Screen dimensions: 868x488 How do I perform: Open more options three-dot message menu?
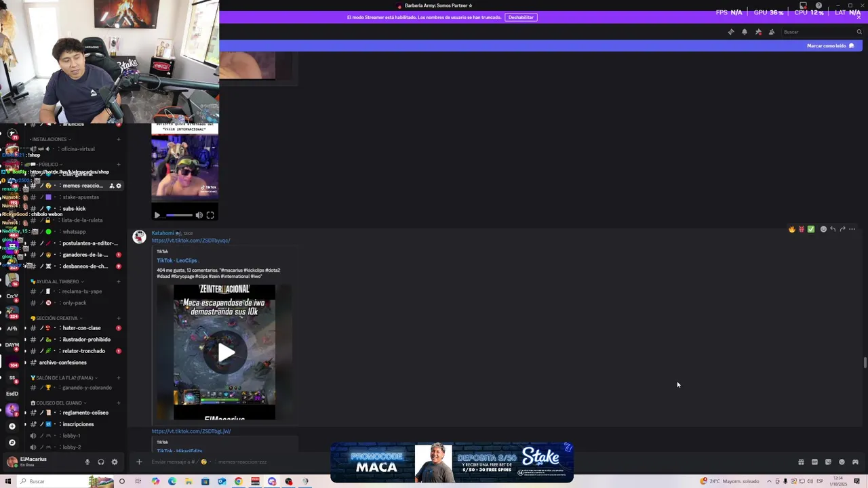852,229
